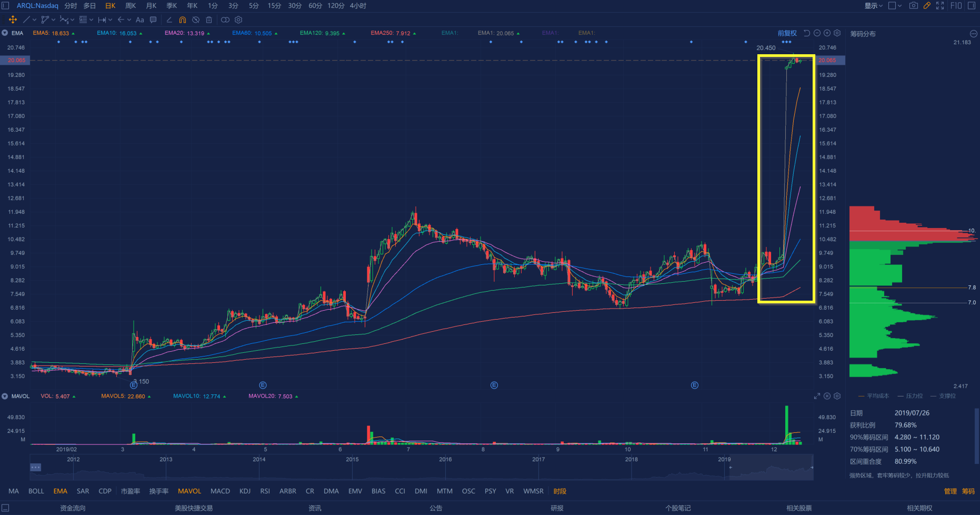Click the 筹码 chip distribution button

tap(968, 491)
